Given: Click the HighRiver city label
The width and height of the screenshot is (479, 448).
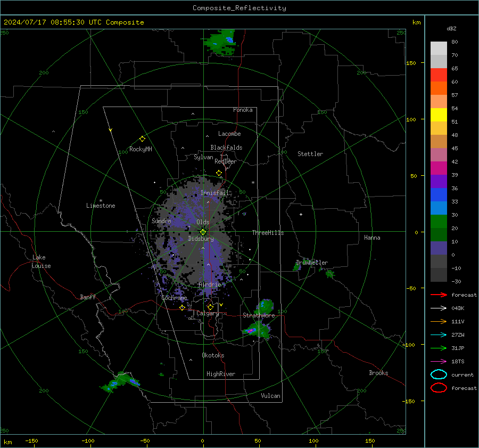Looking at the screenshot, I should pyautogui.click(x=221, y=374).
